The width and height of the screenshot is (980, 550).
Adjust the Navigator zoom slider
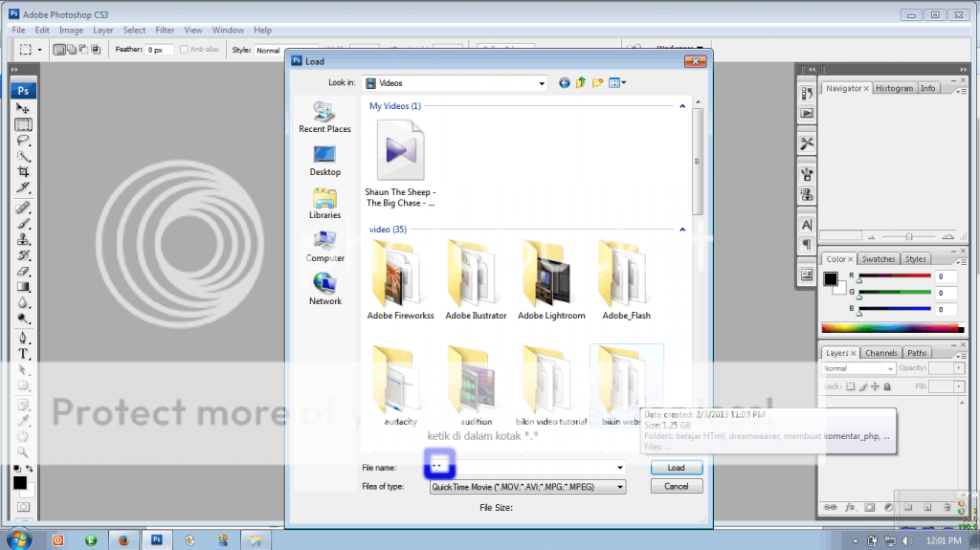[909, 236]
